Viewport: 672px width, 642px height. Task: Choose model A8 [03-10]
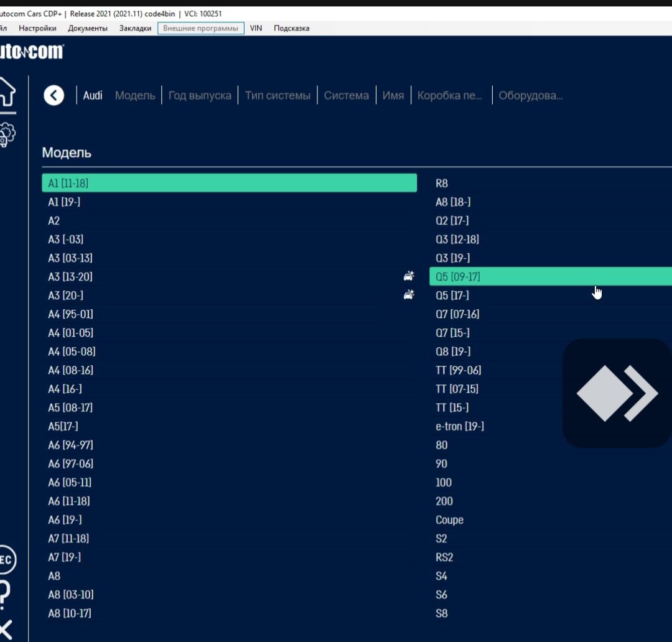tap(229, 595)
